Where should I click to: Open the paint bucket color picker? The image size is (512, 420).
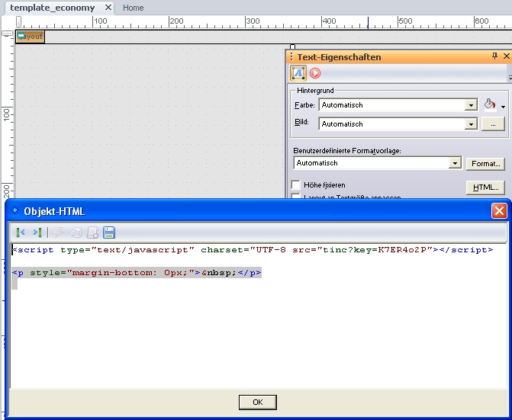pos(491,105)
